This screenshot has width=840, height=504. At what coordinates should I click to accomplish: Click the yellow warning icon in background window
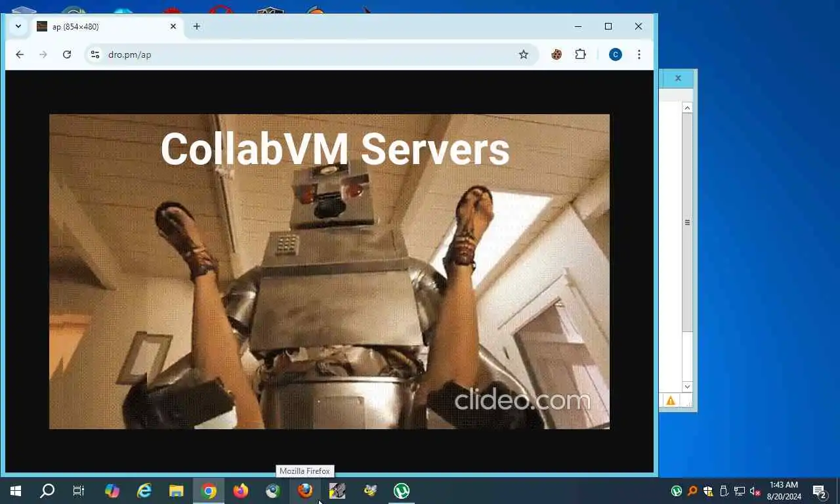(671, 400)
